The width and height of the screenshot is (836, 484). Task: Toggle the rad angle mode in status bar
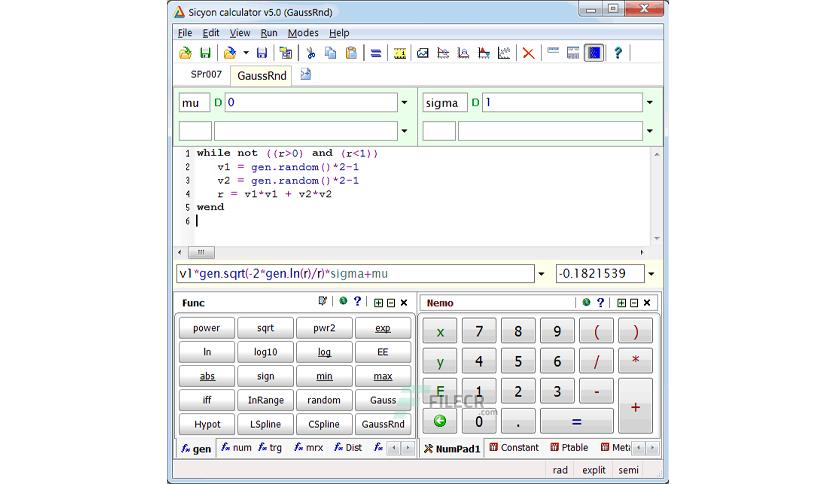click(560, 470)
